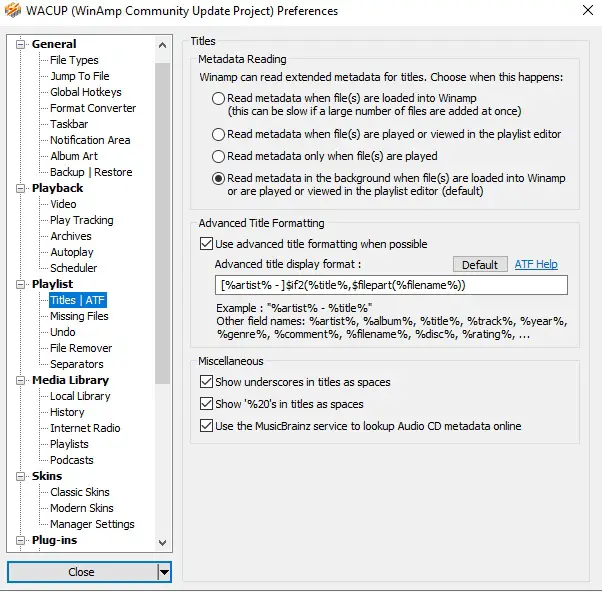Image resolution: width=602 pixels, height=592 pixels.
Task: Open Autoplay preferences
Action: [72, 252]
